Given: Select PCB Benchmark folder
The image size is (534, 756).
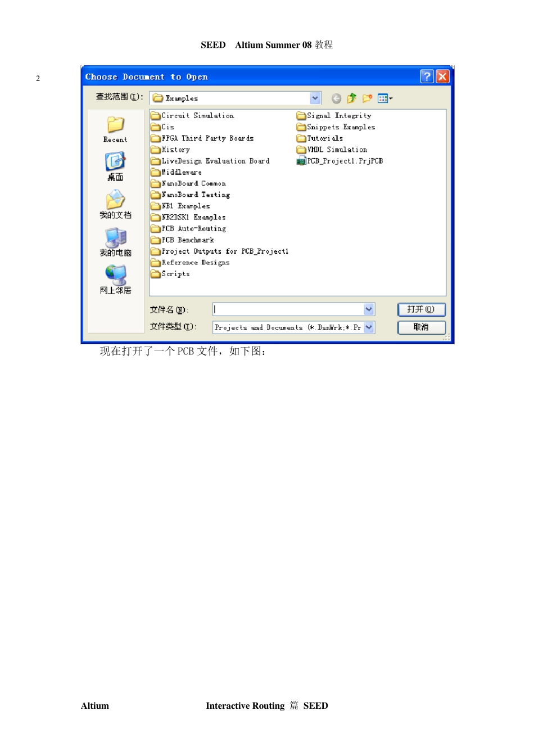Looking at the screenshot, I should click(183, 240).
